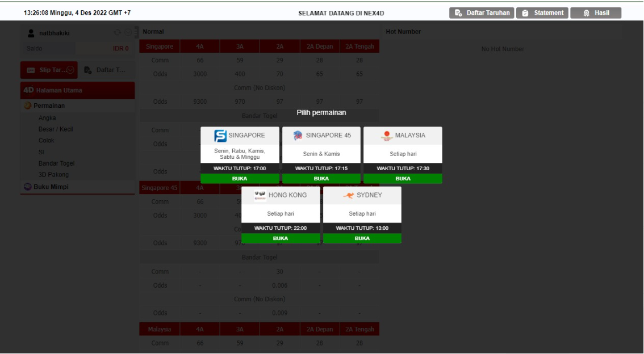
Task: Click the No Hot Number message
Action: coord(503,49)
